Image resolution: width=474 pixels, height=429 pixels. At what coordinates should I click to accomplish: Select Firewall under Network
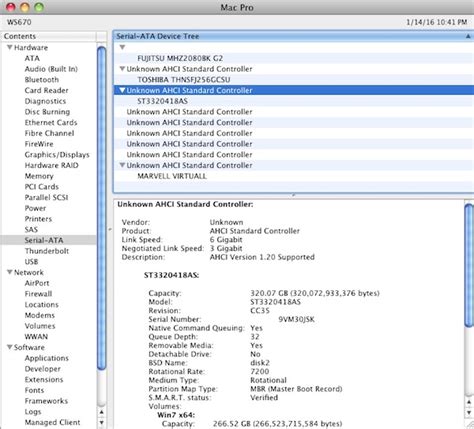pos(38,294)
